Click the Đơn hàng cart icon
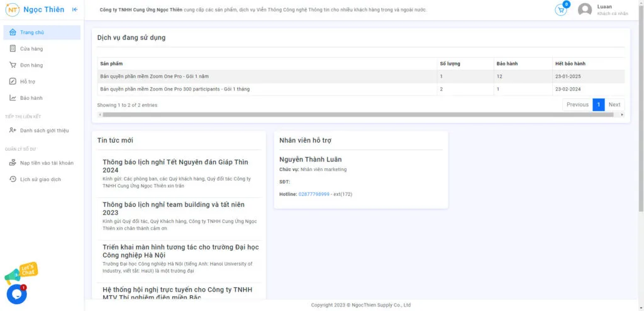 click(13, 65)
